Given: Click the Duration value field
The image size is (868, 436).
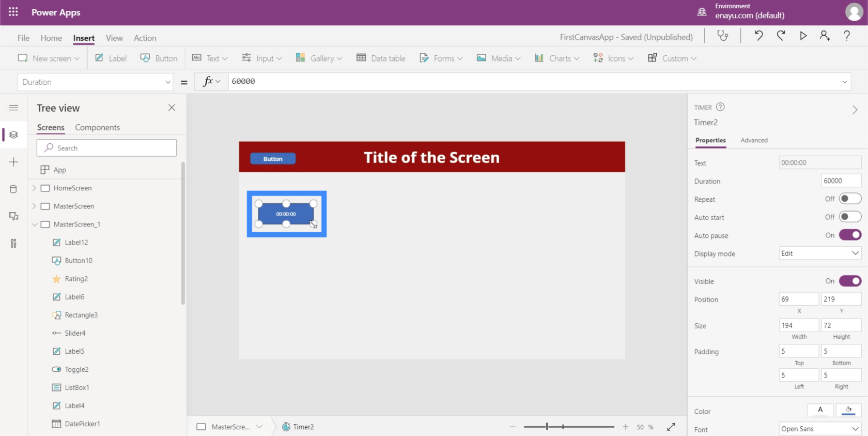Looking at the screenshot, I should pyautogui.click(x=841, y=181).
